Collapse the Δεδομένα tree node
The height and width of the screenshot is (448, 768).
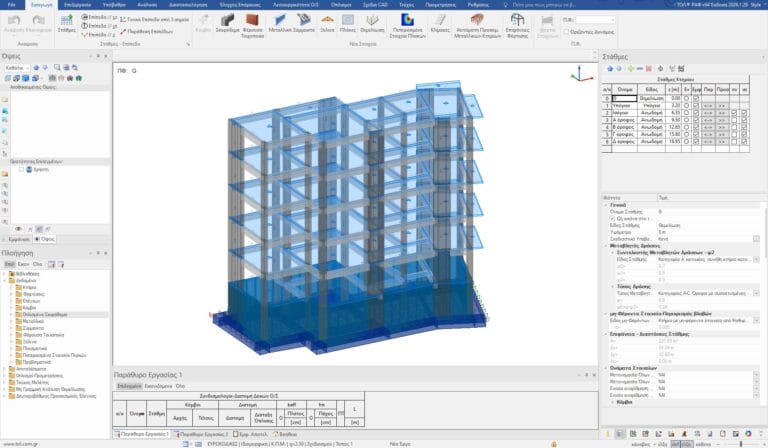[5, 281]
